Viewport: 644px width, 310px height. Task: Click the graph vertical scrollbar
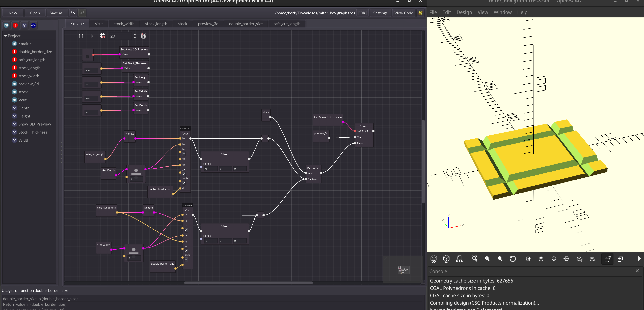423,161
